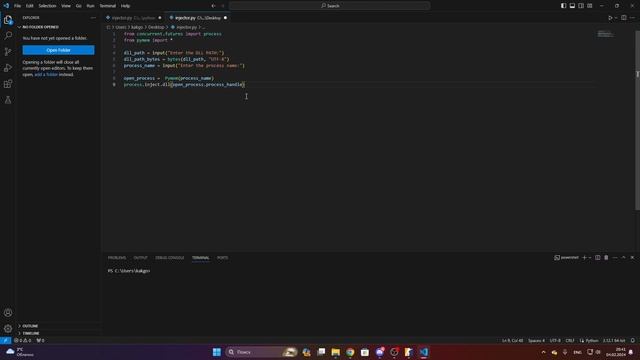Toggle the bottom panel layout
Screen dimensions: 640x360
tap(572, 6)
